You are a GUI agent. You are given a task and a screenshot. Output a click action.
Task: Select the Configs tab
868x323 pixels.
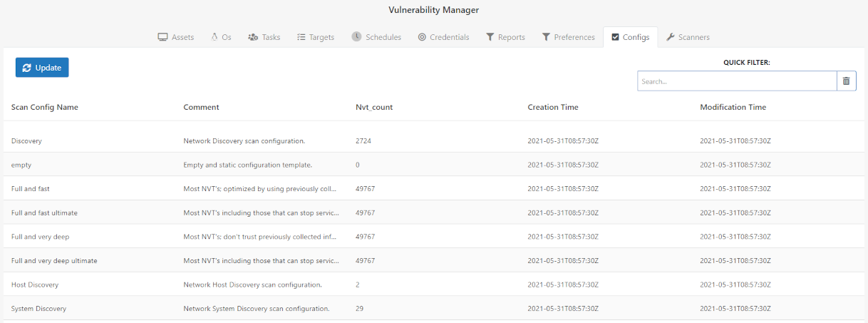(630, 37)
